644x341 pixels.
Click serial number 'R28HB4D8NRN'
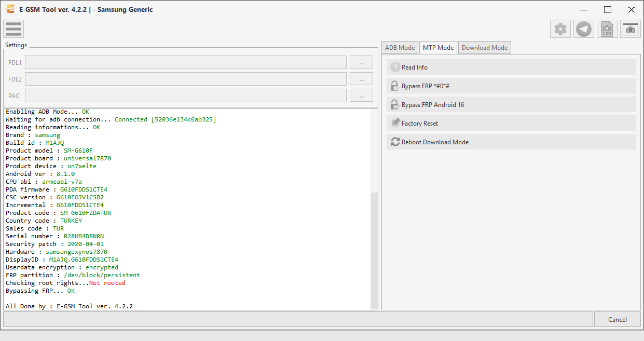[x=84, y=236]
